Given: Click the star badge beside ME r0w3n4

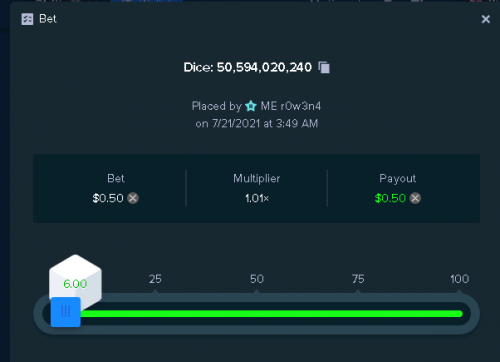Looking at the screenshot, I should (251, 106).
